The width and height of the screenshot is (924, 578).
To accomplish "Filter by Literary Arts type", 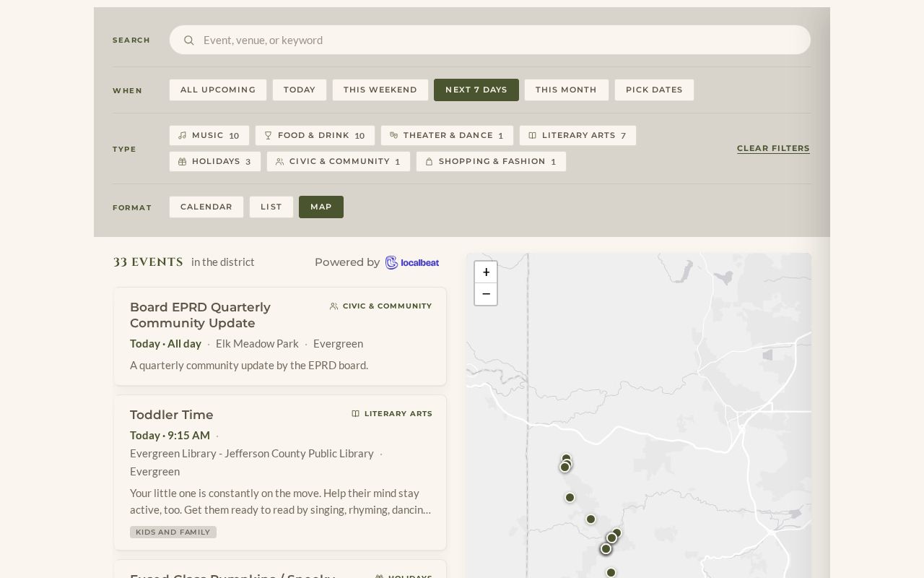I will (x=577, y=135).
